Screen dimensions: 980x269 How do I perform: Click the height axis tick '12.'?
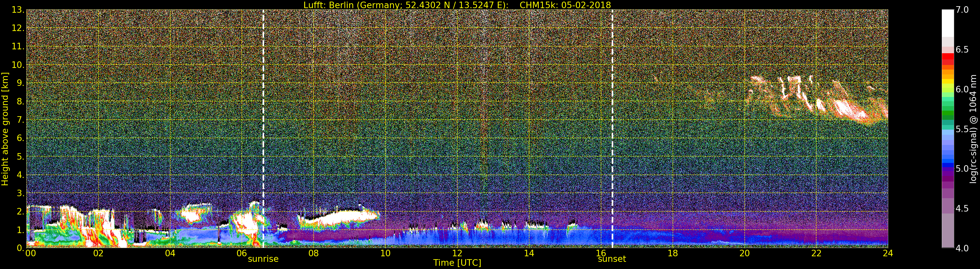point(18,28)
